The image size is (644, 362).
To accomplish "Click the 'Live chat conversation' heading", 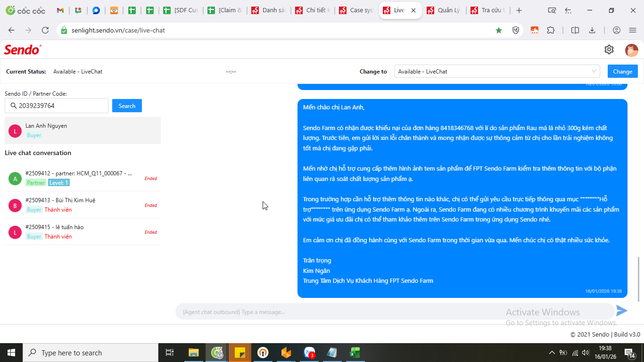I will point(38,153).
